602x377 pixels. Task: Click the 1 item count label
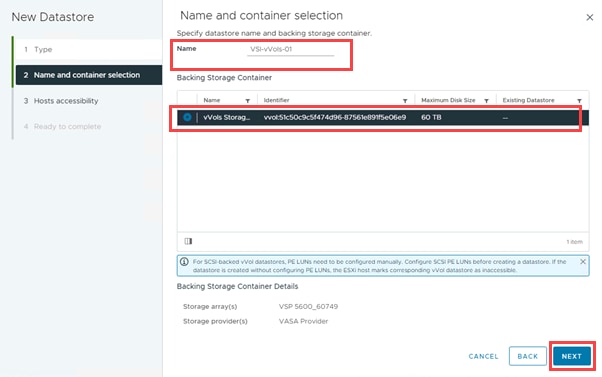[x=574, y=242]
